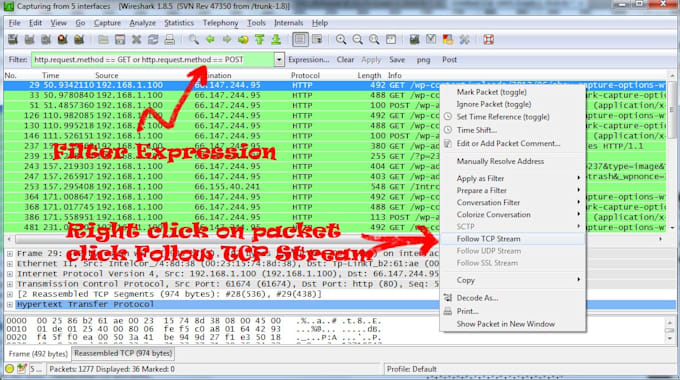Image resolution: width=680 pixels, height=380 pixels.
Task: Print packets toolbar icon
Action: point(170,39)
